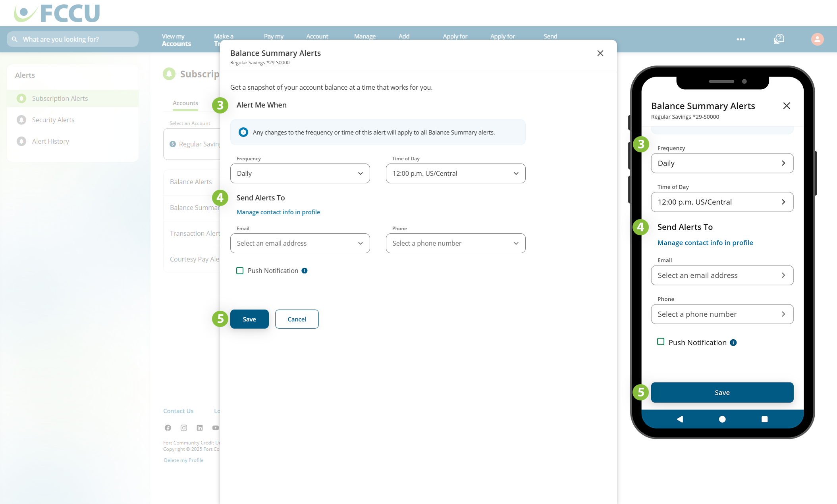
Task: Tap the phone's back triangle navigation icon
Action: coord(680,419)
